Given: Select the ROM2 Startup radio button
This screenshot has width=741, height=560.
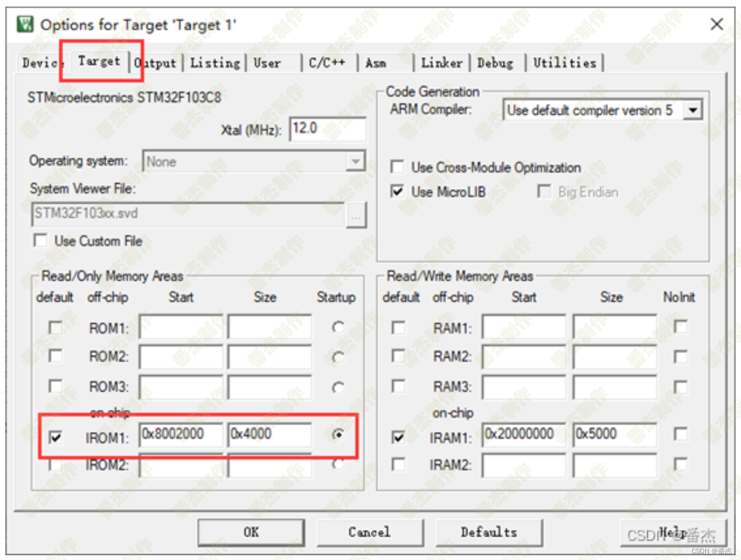Looking at the screenshot, I should point(339,357).
